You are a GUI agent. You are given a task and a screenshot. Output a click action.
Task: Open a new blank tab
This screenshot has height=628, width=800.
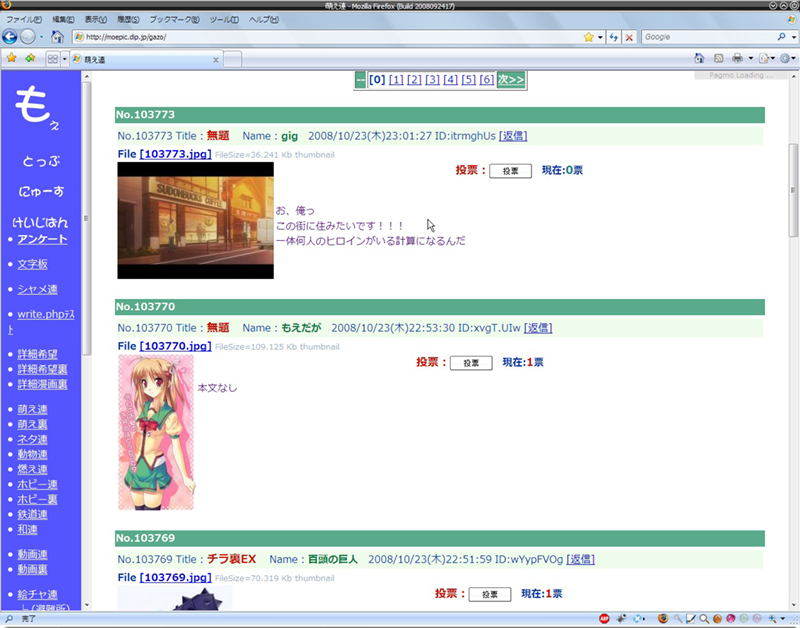233,59
